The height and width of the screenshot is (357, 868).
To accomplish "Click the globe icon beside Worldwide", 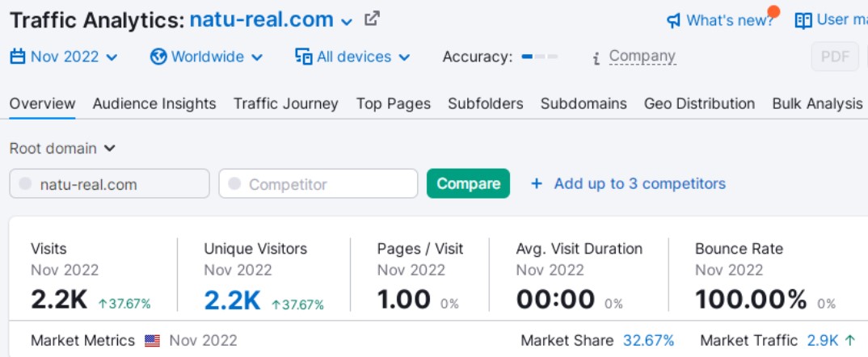I will [x=158, y=57].
